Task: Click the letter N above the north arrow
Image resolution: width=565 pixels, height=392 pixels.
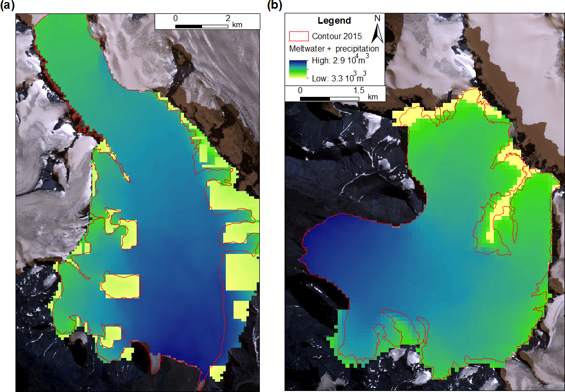Action: (377, 19)
